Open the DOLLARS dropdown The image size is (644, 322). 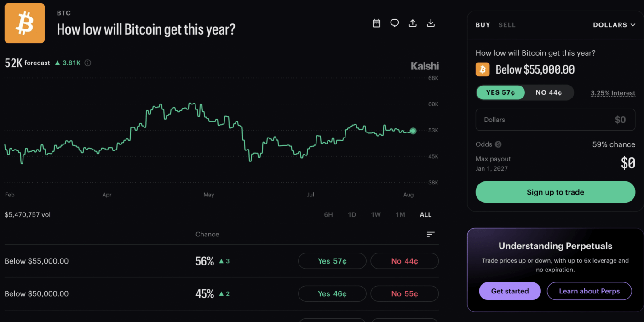(x=614, y=25)
